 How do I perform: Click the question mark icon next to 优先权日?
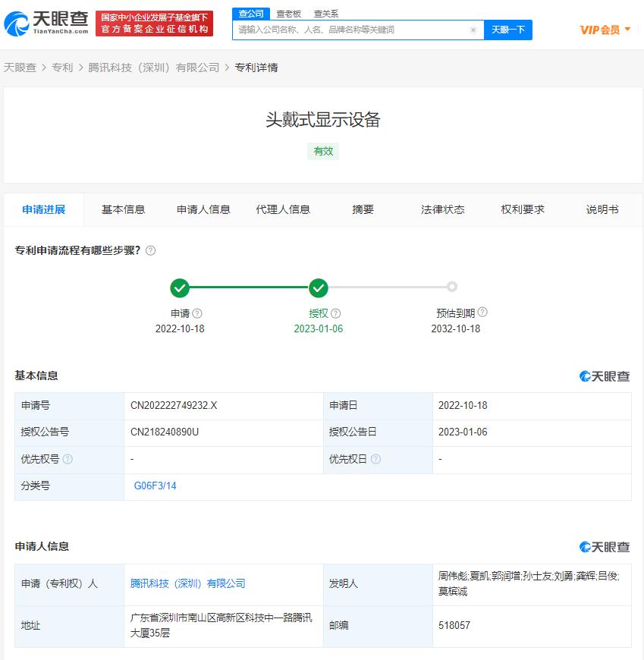coord(377,459)
